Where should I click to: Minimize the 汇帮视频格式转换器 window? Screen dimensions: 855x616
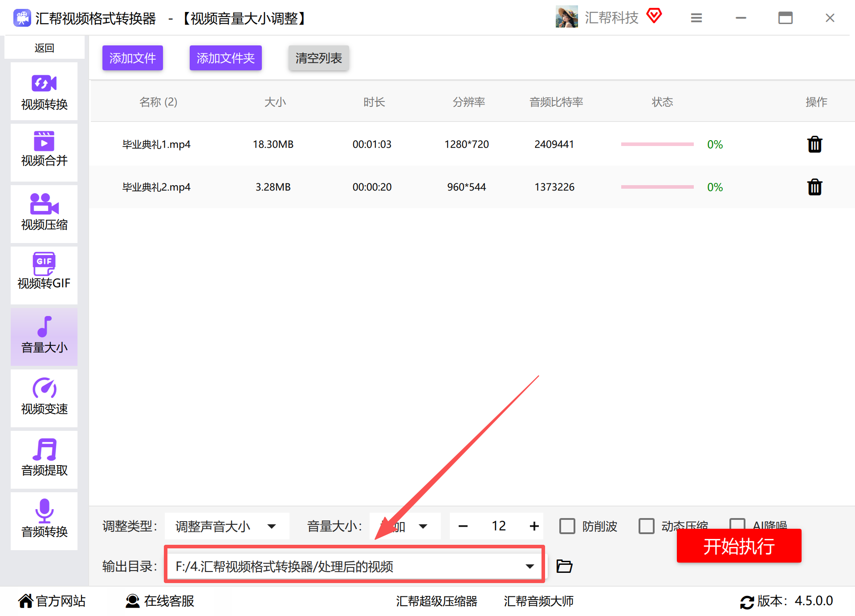tap(741, 18)
